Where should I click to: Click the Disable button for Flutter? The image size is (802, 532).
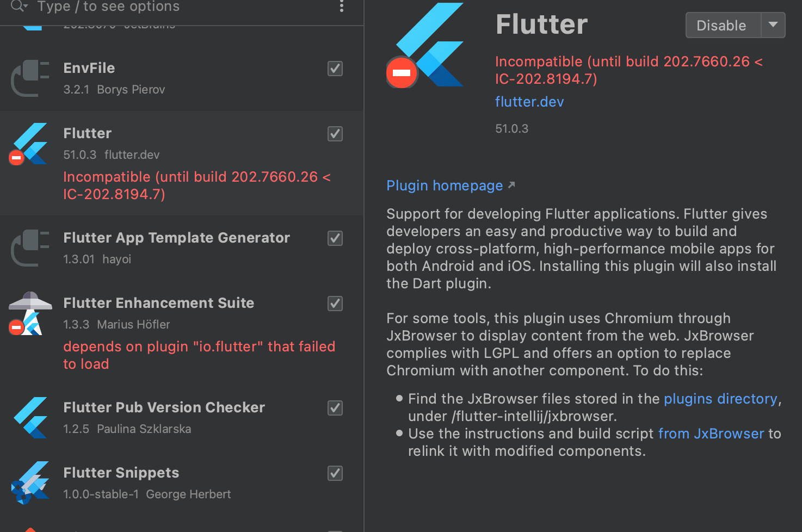tap(721, 25)
